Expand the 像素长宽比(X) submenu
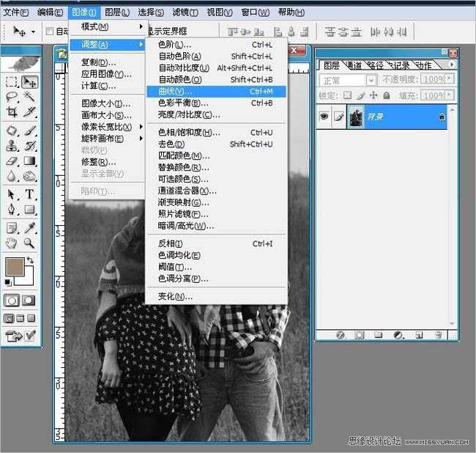 pyautogui.click(x=108, y=127)
